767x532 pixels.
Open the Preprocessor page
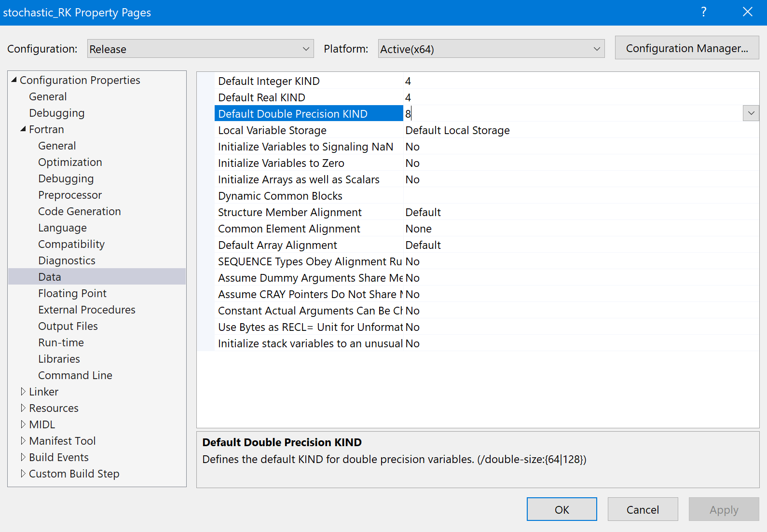[70, 195]
